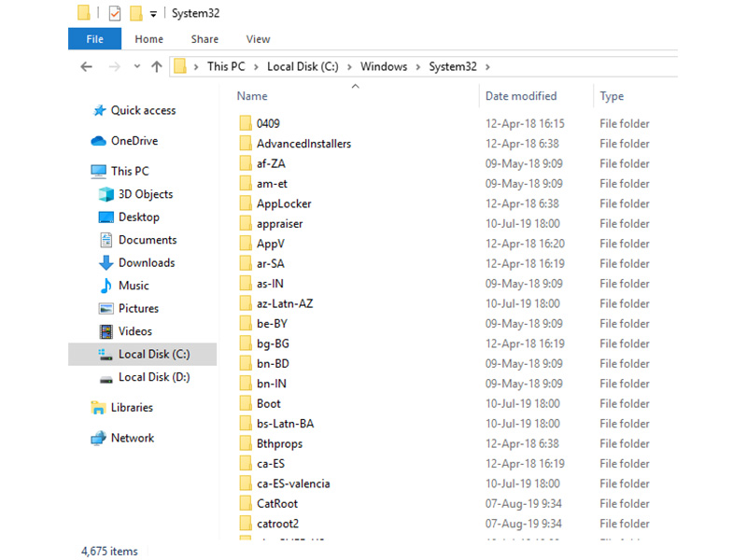The width and height of the screenshot is (747, 560).
Task: Select the AdvancedInstallers folder icon
Action: [x=246, y=144]
